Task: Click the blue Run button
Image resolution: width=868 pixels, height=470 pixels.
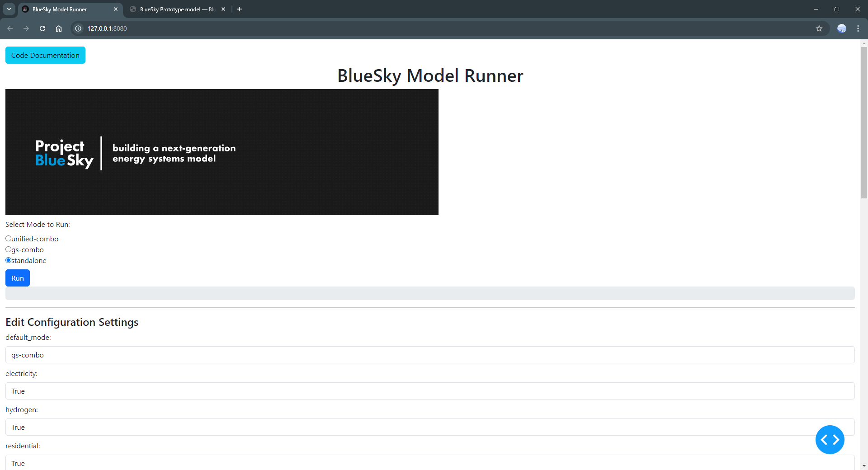Action: click(18, 278)
